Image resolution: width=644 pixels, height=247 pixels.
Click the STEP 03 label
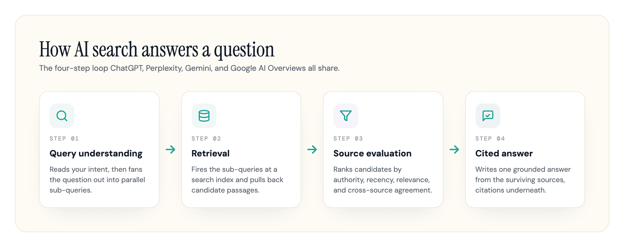click(348, 139)
